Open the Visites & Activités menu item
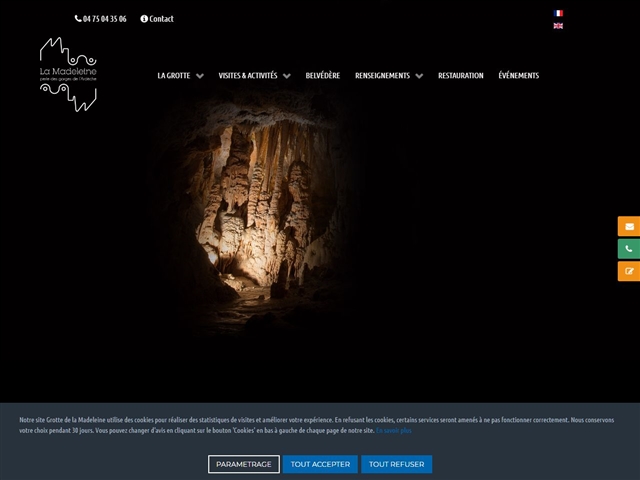This screenshot has height=480, width=640. click(x=248, y=76)
